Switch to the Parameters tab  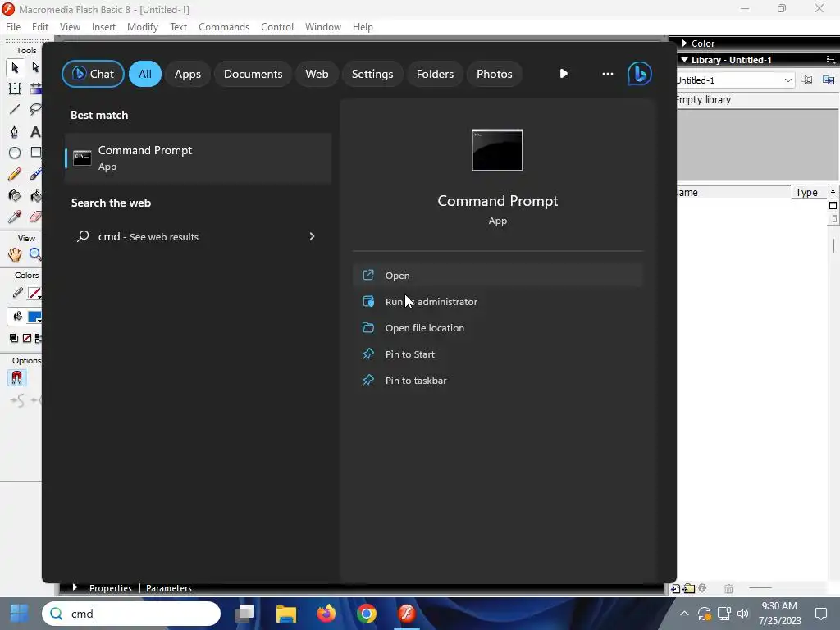[x=169, y=588]
